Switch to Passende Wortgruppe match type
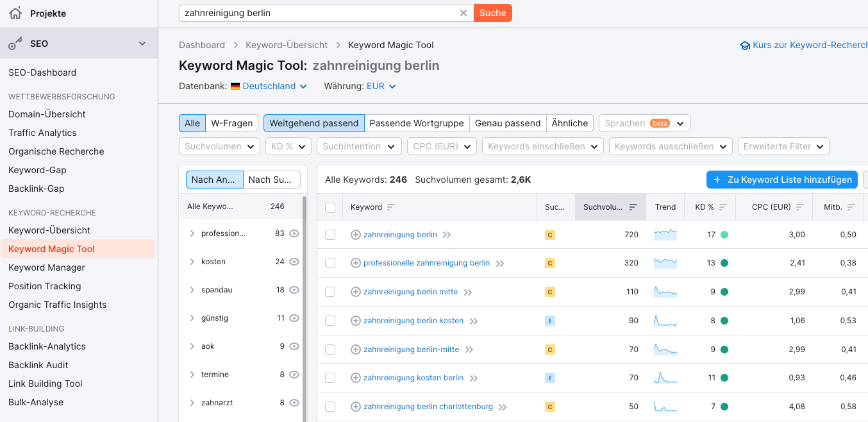 pos(417,123)
